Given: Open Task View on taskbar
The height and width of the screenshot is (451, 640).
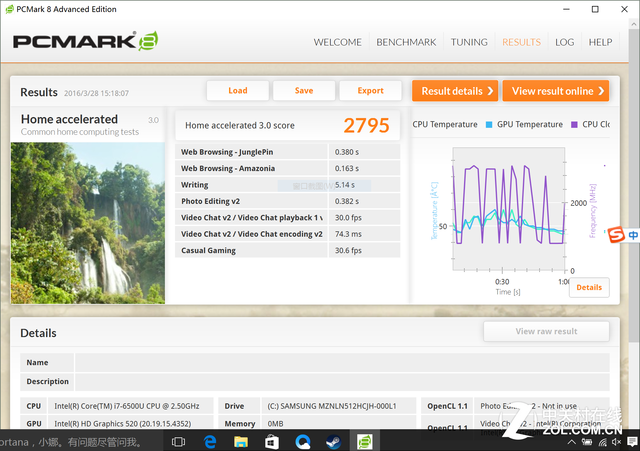Looking at the screenshot, I should (x=178, y=442).
